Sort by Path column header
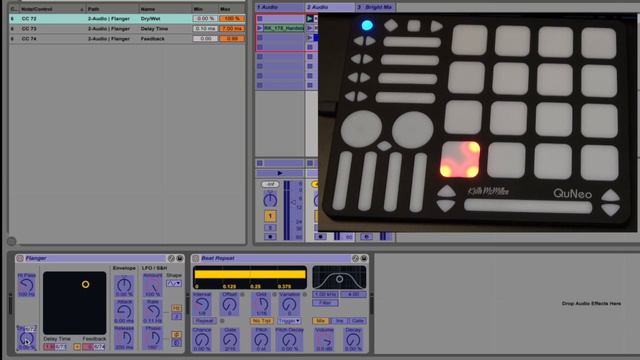 (x=112, y=9)
